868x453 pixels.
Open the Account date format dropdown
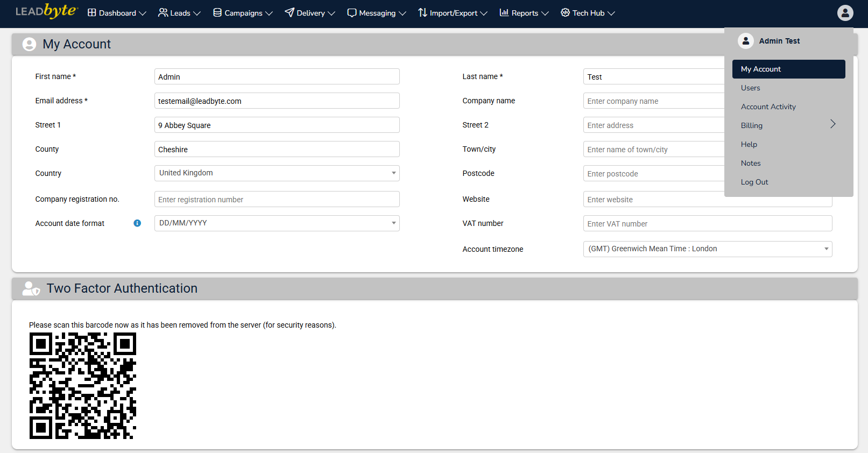[277, 223]
